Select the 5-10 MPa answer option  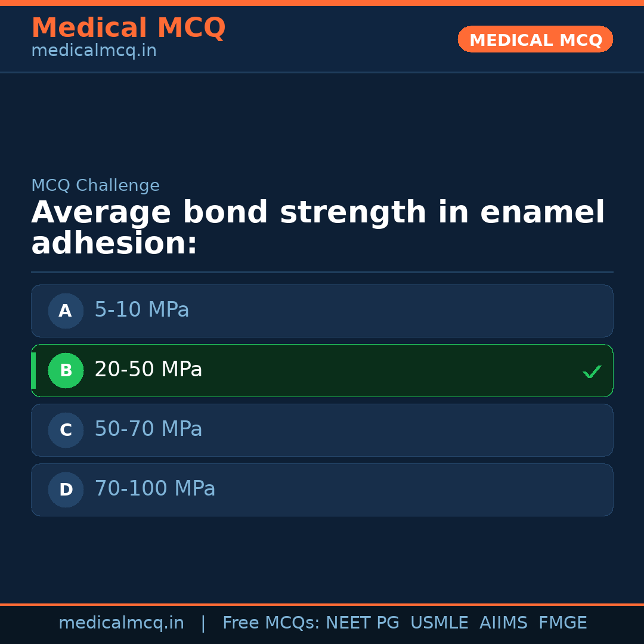pyautogui.click(x=322, y=311)
